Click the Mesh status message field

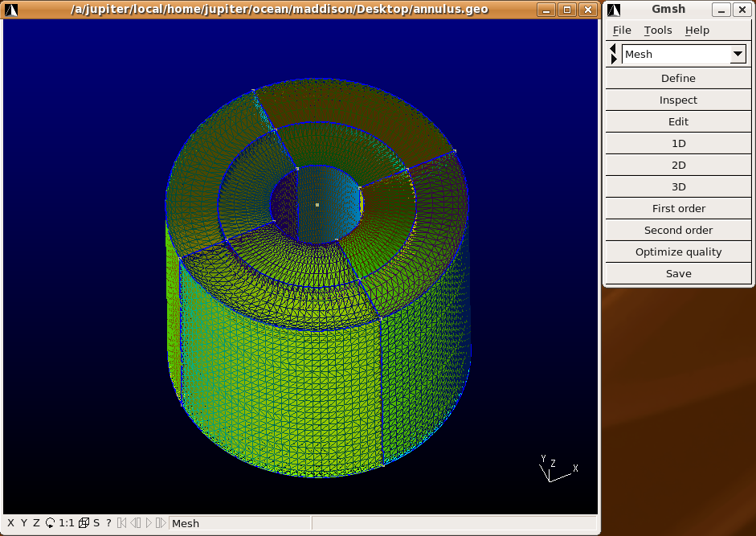point(239,523)
